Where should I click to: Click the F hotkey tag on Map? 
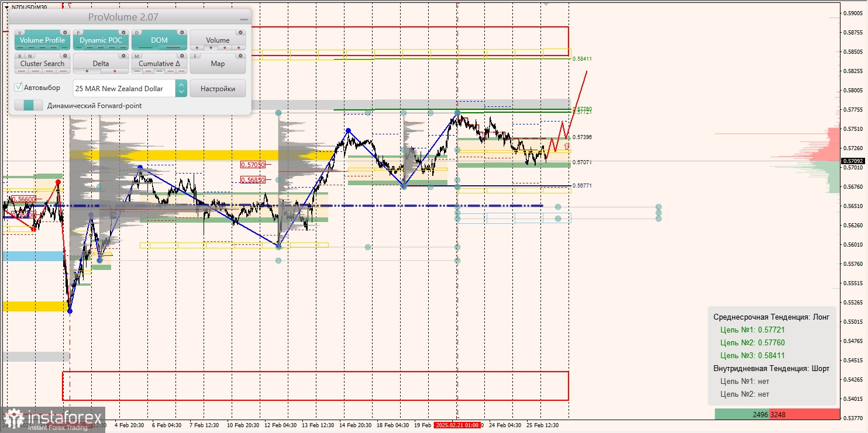tap(195, 56)
